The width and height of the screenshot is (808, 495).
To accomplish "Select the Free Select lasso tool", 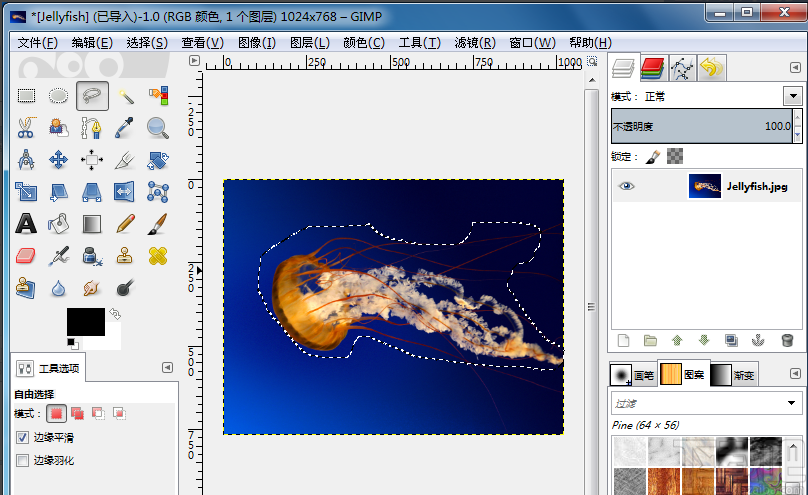I will point(92,96).
